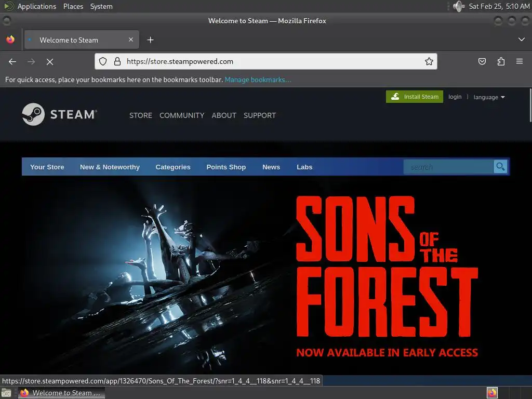The image size is (532, 399).
Task: Click the Install Steam button
Action: coord(414,97)
